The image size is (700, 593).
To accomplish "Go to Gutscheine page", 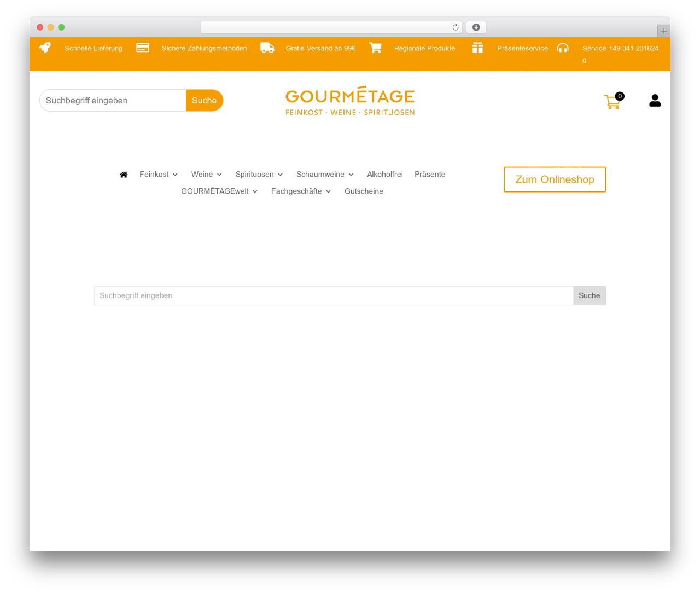I will [364, 191].
